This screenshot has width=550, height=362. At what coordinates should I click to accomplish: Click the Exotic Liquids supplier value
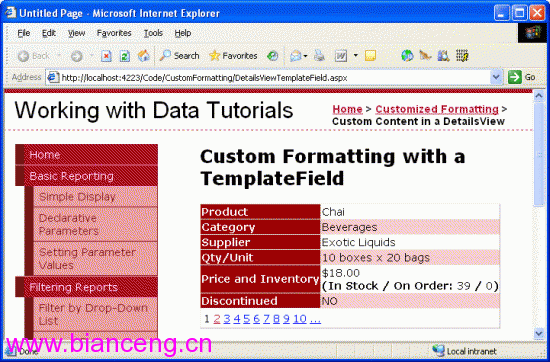358,242
